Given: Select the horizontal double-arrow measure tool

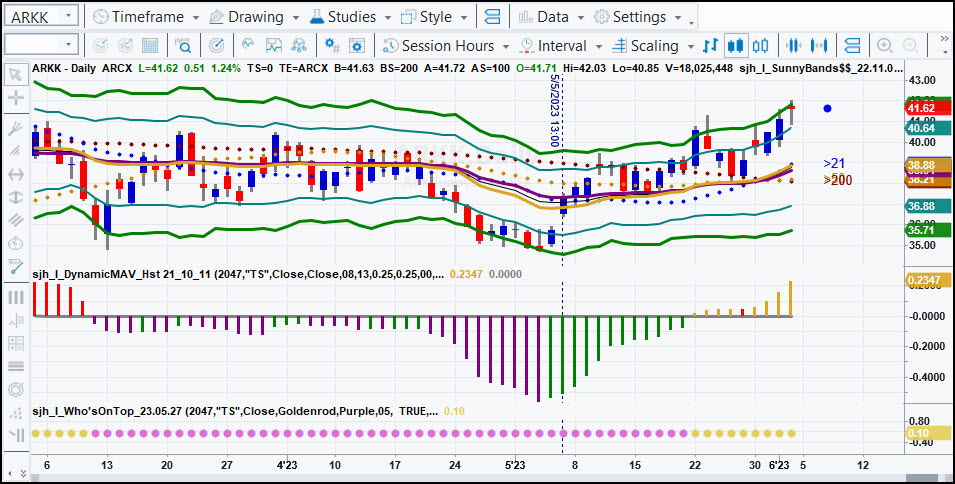Looking at the screenshot, I should coord(15,174).
